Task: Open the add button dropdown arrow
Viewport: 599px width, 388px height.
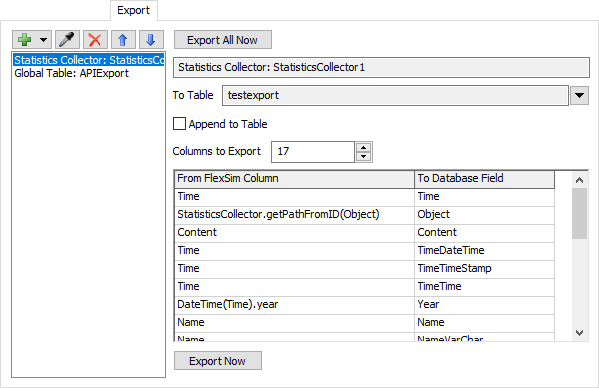Action: tap(44, 40)
